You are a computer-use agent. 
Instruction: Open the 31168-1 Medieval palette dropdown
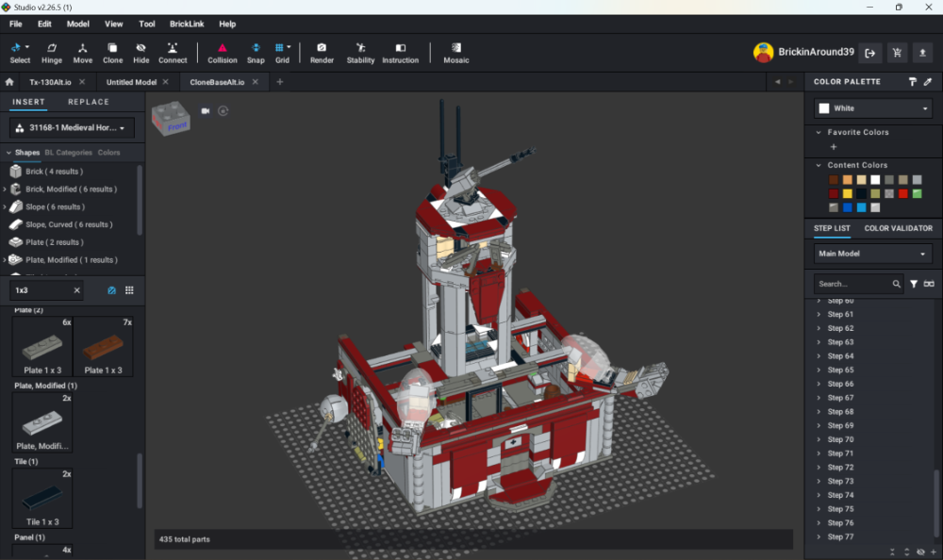pyautogui.click(x=72, y=127)
